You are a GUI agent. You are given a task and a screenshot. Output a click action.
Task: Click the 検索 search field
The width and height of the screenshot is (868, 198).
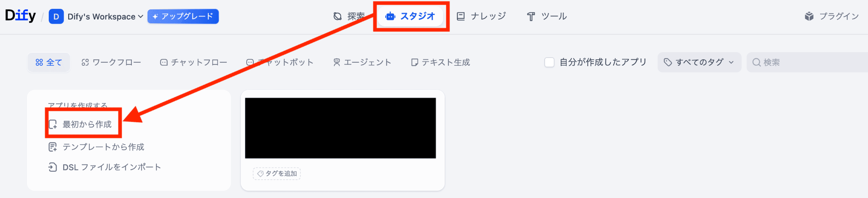807,62
